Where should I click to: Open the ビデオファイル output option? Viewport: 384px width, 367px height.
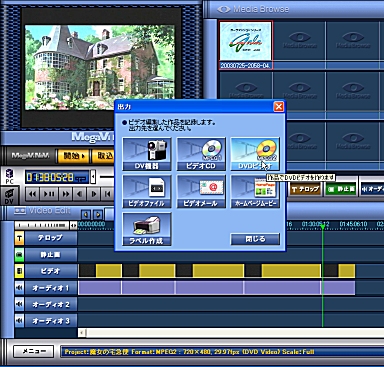(x=147, y=192)
